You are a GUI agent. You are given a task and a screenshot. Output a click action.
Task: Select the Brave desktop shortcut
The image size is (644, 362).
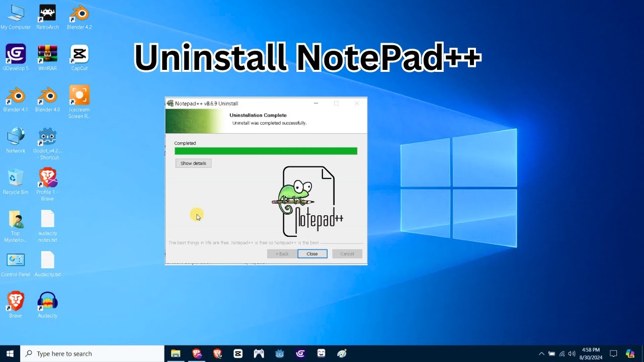(16, 305)
